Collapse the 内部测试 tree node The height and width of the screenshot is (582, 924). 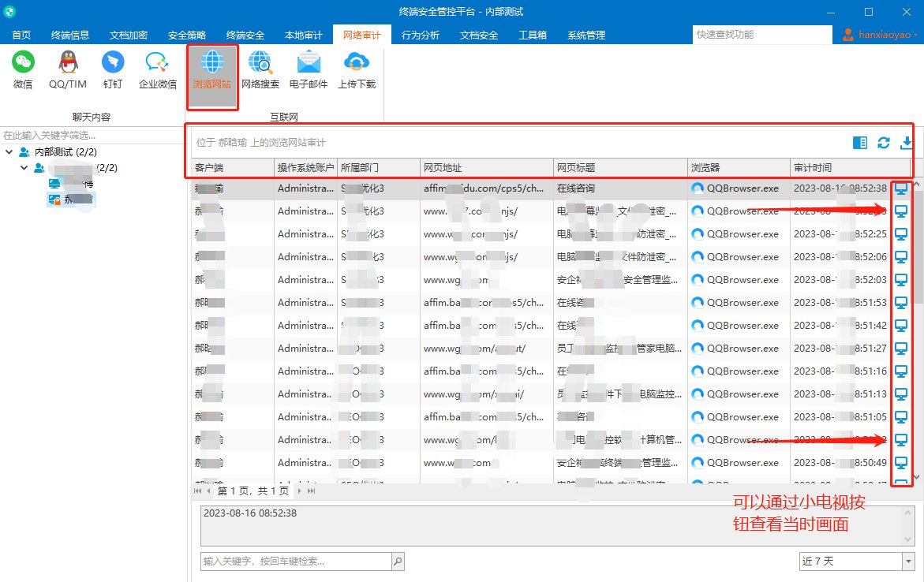coord(9,151)
